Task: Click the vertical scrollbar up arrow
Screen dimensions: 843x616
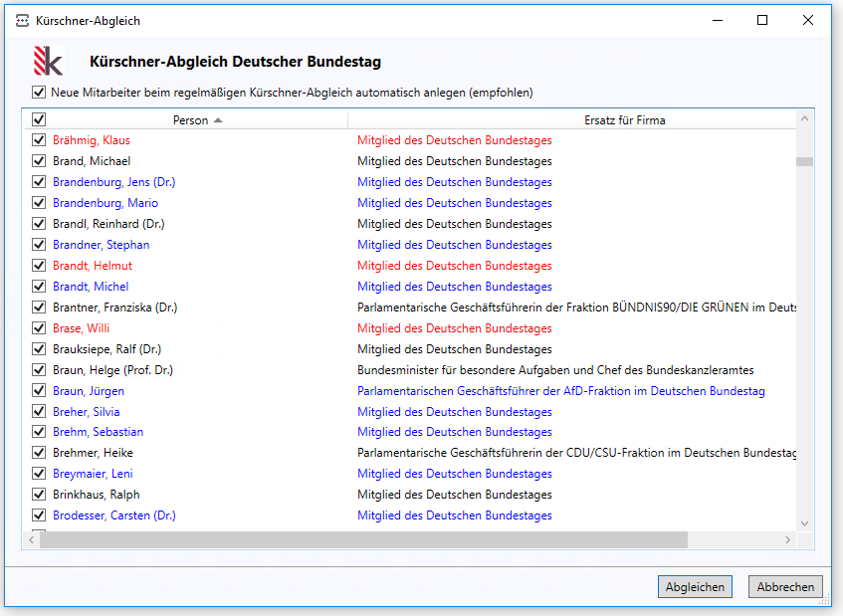Action: [x=804, y=118]
